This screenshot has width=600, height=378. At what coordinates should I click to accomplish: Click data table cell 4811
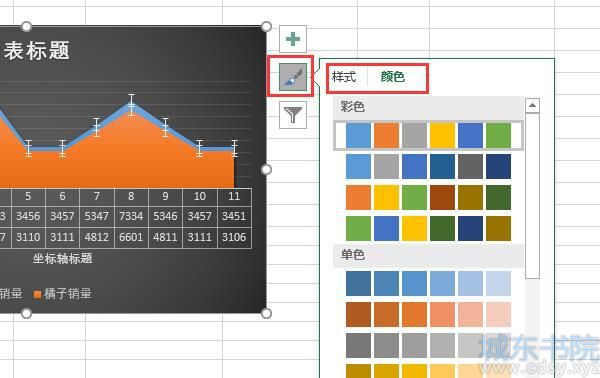click(x=165, y=237)
